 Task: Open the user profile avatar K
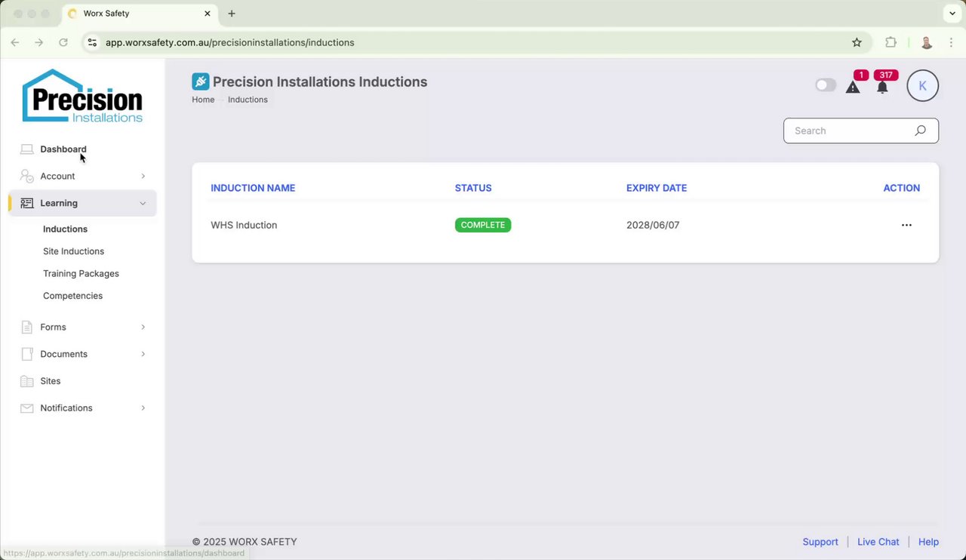922,86
